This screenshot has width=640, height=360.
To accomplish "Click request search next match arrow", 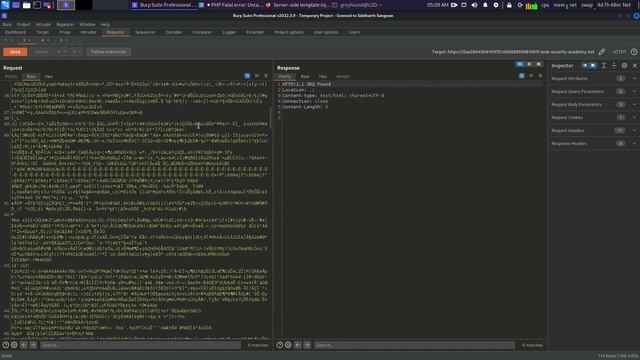I will tap(33, 345).
